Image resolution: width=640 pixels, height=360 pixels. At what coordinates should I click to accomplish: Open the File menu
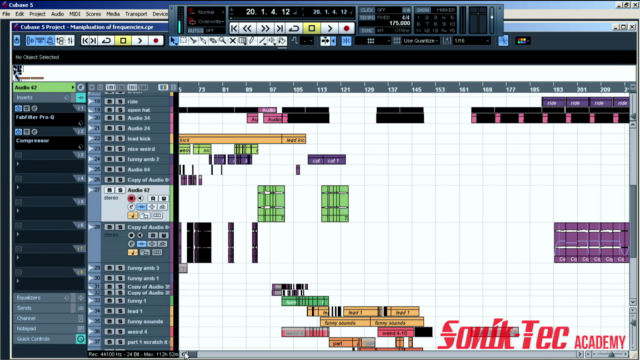pyautogui.click(x=6, y=14)
